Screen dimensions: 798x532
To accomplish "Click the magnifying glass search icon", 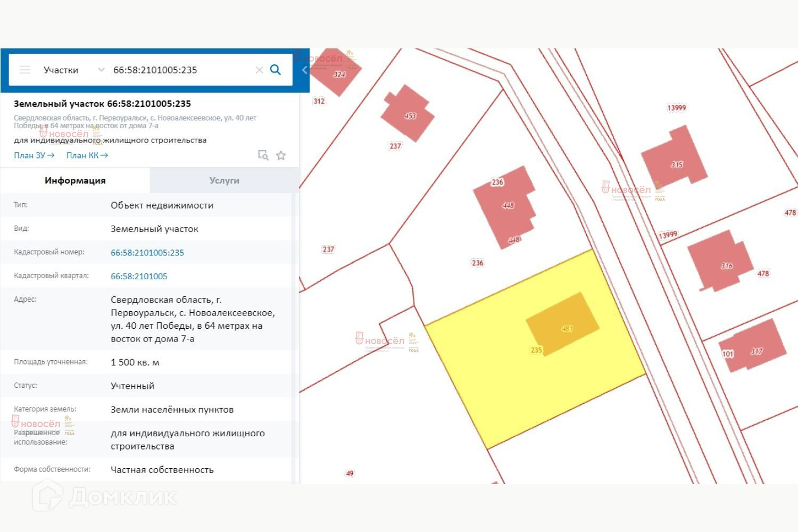I will pos(275,70).
